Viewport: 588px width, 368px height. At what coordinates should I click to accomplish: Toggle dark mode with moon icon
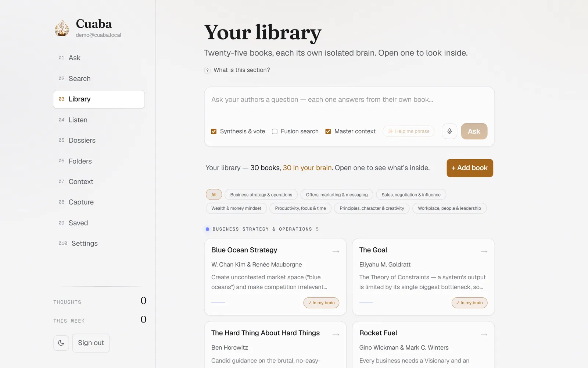61,343
